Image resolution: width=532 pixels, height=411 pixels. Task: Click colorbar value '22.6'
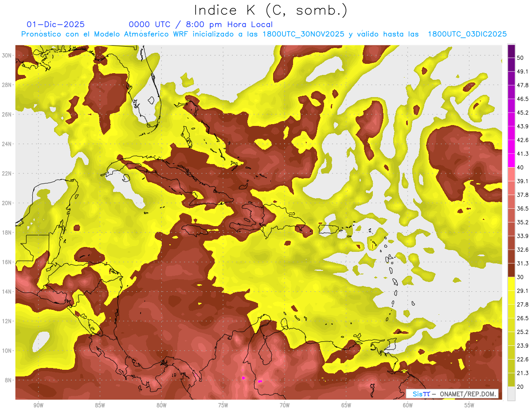522,360
